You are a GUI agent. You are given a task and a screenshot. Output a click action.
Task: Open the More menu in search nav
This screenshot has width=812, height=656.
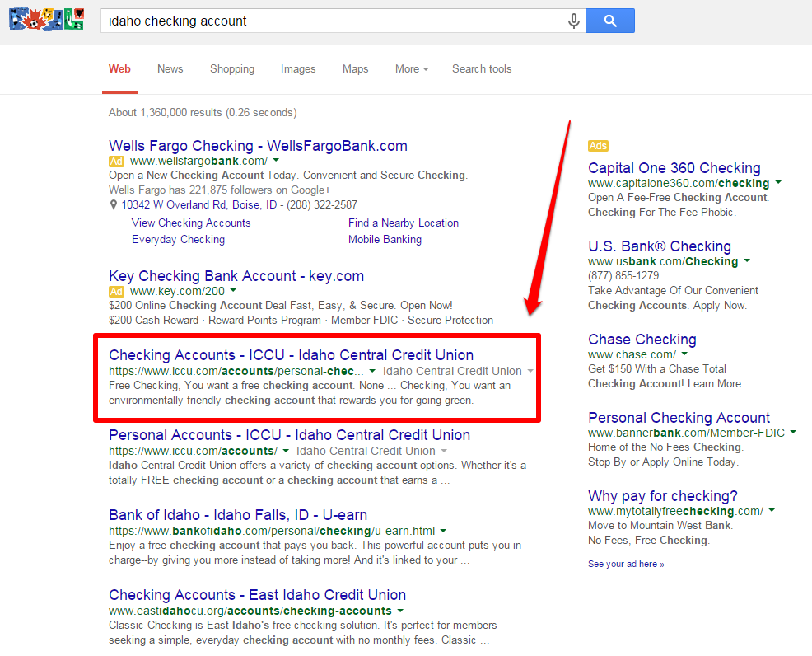pos(411,69)
